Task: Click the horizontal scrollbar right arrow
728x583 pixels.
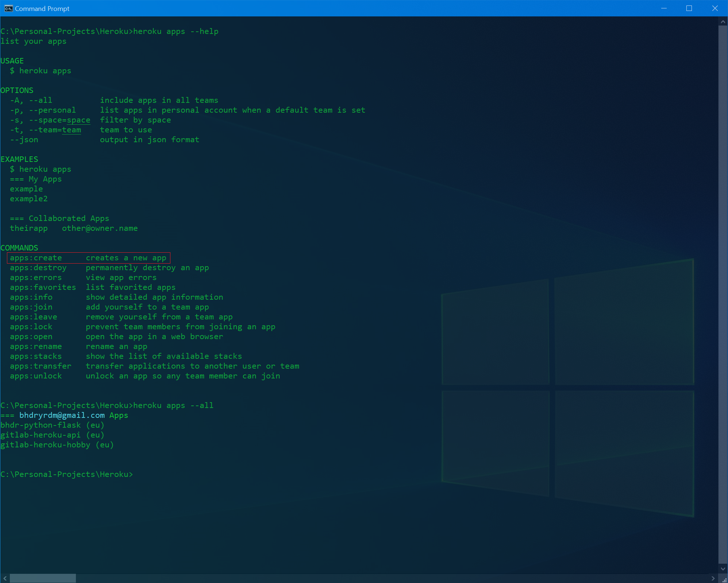Action: (713, 578)
